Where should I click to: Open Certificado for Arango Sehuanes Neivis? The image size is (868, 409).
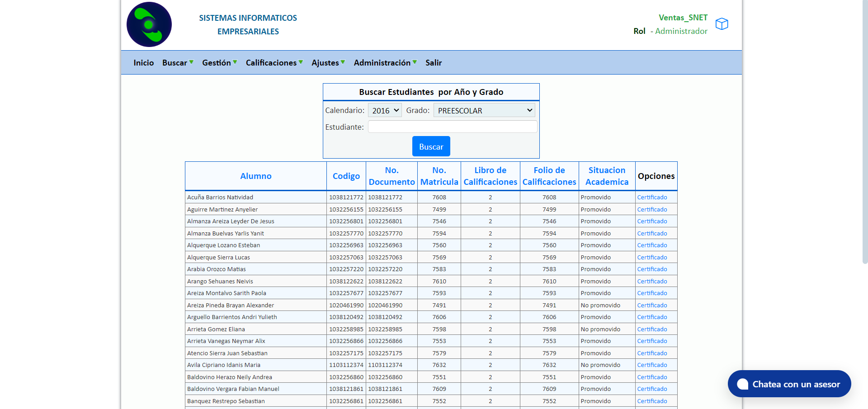pyautogui.click(x=652, y=281)
